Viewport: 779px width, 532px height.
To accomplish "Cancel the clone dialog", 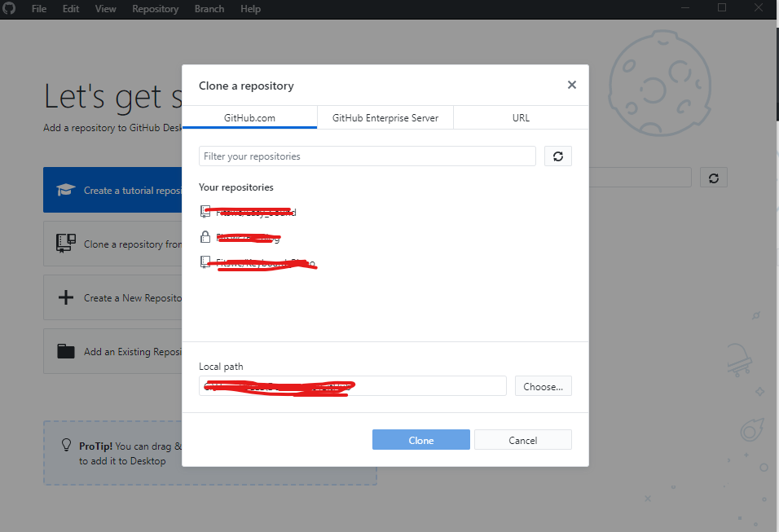I will [522, 440].
